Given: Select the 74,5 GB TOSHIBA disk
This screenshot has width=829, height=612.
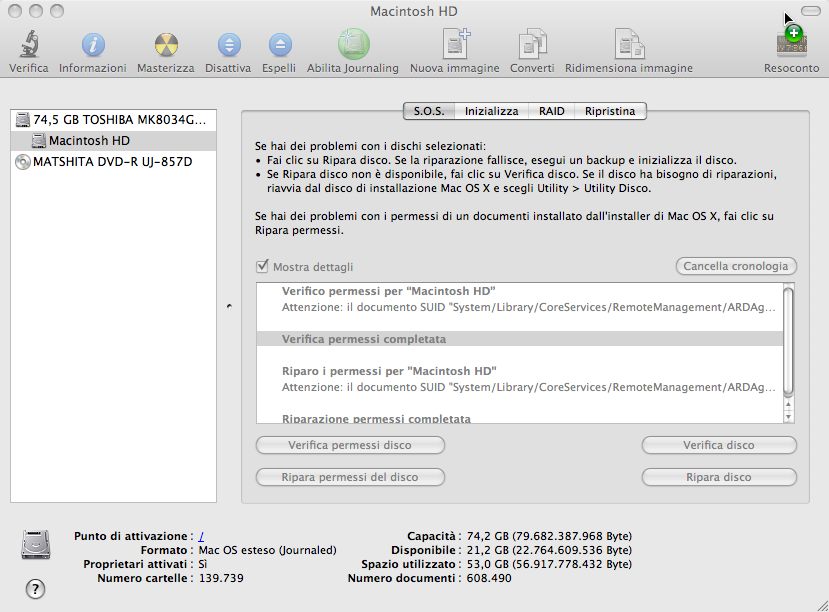Looking at the screenshot, I should point(113,119).
